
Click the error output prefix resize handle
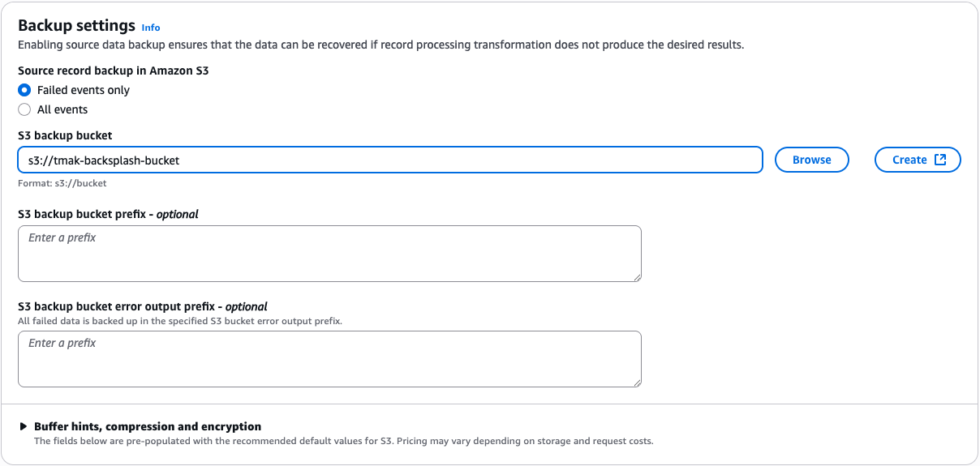point(637,383)
